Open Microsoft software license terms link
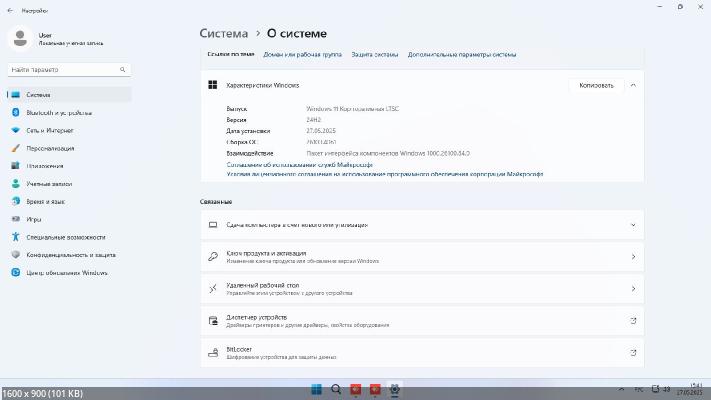Image resolution: width=711 pixels, height=400 pixels. click(x=385, y=174)
